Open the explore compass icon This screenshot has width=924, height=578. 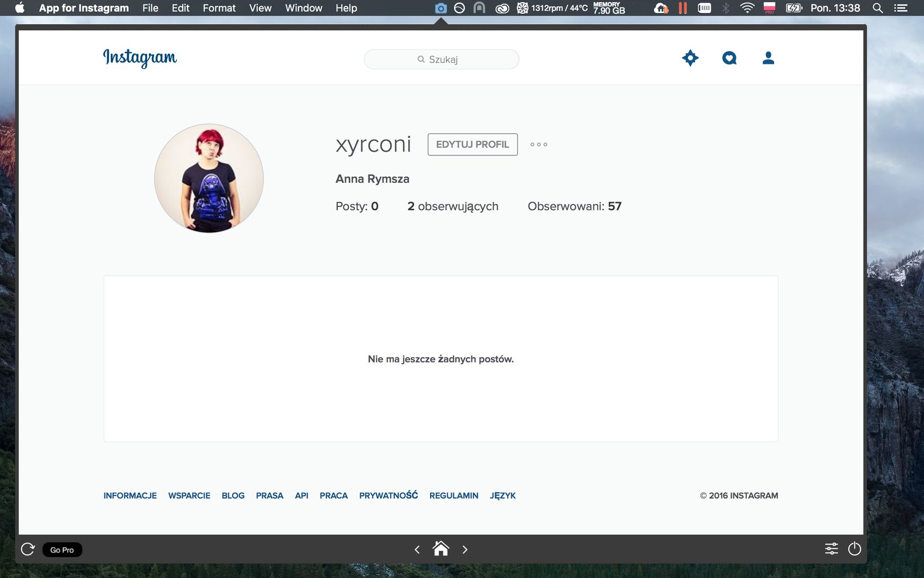click(x=690, y=58)
